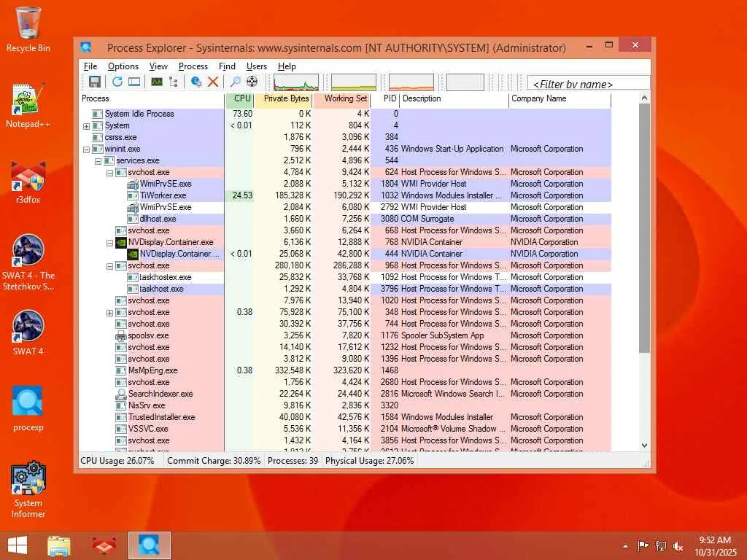Toggle the process tree view icon
Image resolution: width=747 pixels, height=560 pixels.
(174, 82)
